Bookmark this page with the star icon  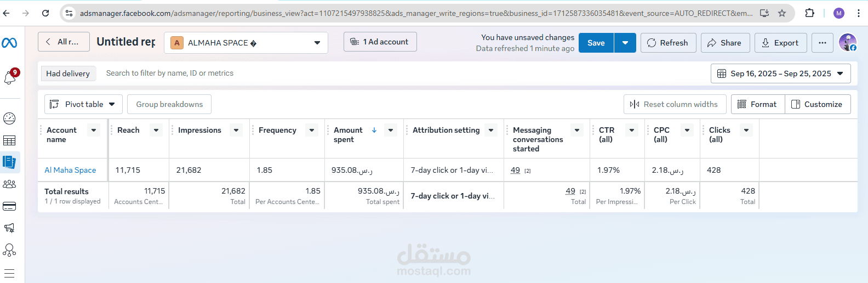782,13
